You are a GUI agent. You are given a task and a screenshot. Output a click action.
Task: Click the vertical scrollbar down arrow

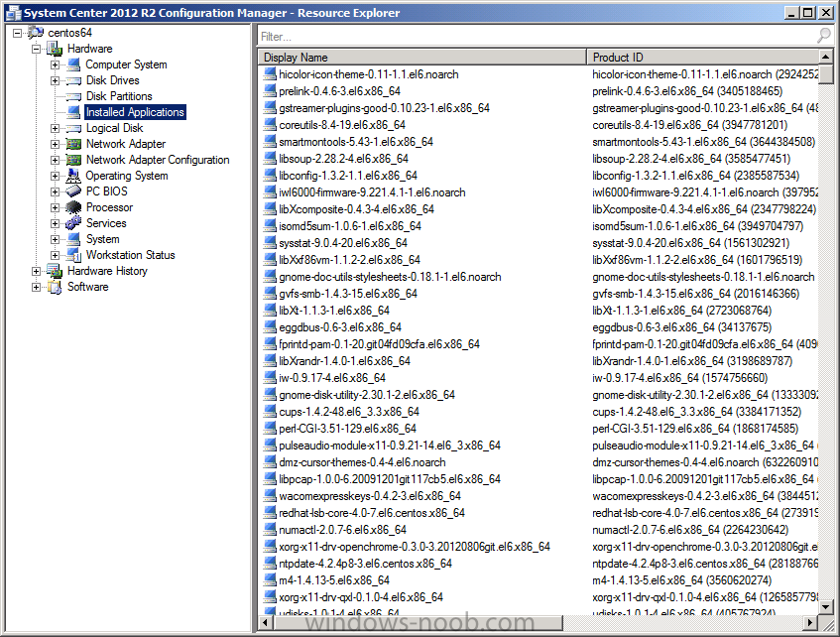pyautogui.click(x=825, y=607)
